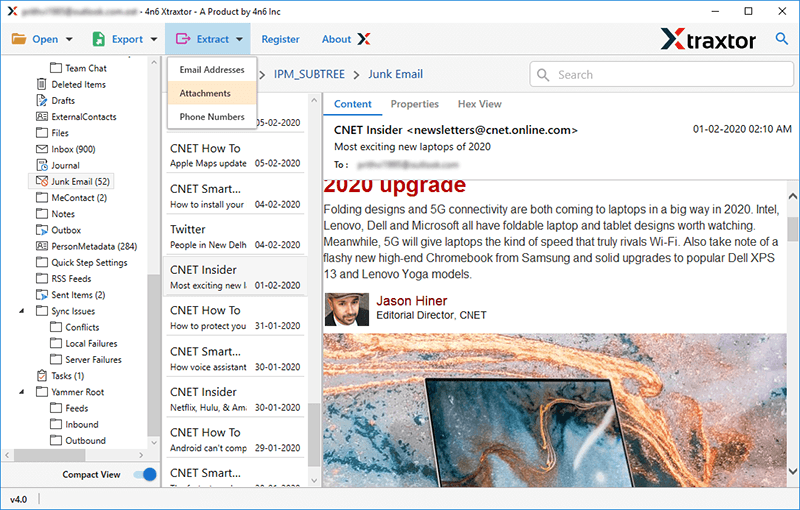This screenshot has height=510, width=800.
Task: Click the Drafts folder icon
Action: 42,101
